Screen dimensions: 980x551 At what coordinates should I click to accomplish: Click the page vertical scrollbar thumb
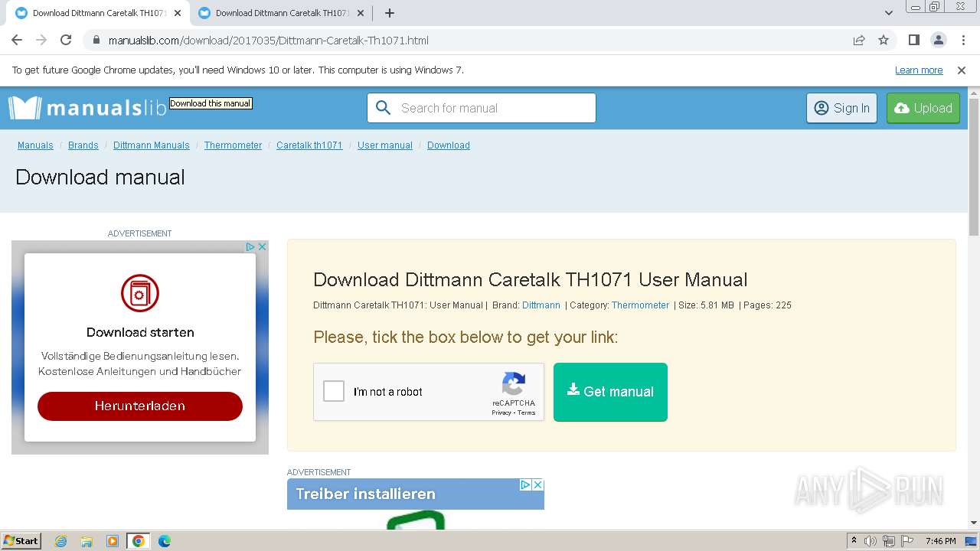pos(974,167)
